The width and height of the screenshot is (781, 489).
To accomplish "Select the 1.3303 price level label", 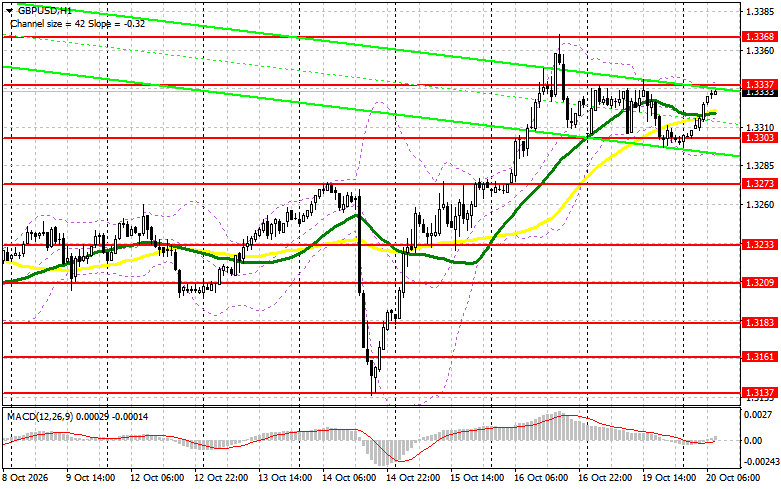I will point(760,138).
